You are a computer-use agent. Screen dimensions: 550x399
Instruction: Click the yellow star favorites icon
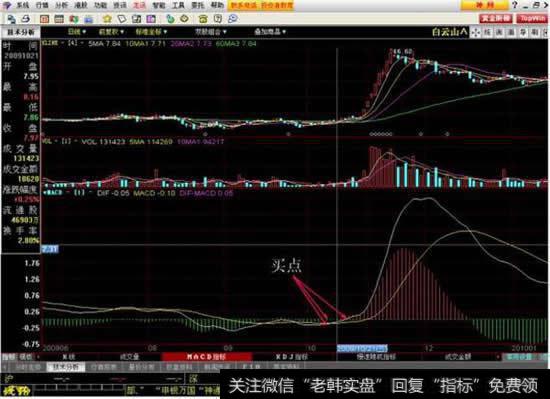tap(107, 19)
